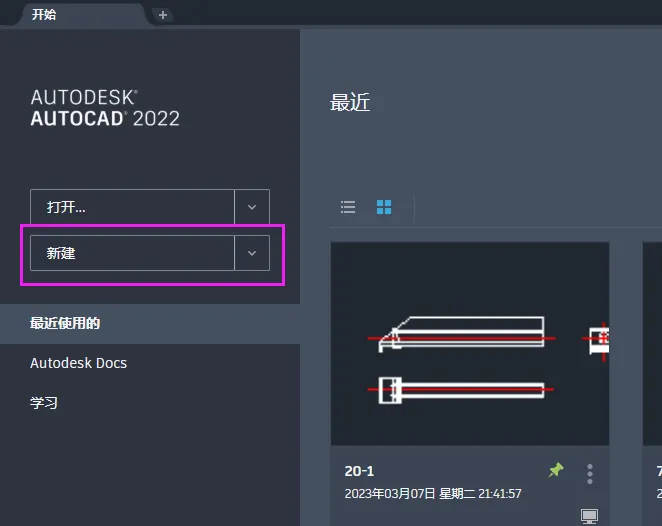Switch recent files to grid view

coord(384,207)
